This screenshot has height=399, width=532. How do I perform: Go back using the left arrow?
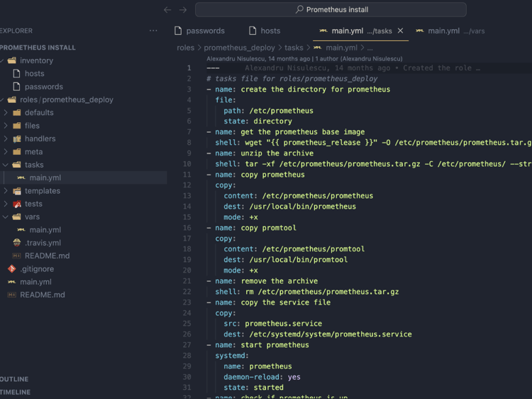167,10
